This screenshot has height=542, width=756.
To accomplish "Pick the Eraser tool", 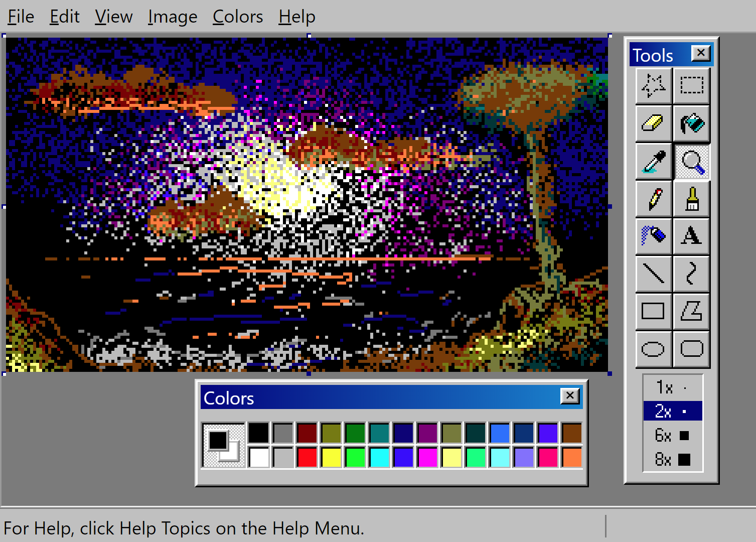I will click(x=653, y=123).
